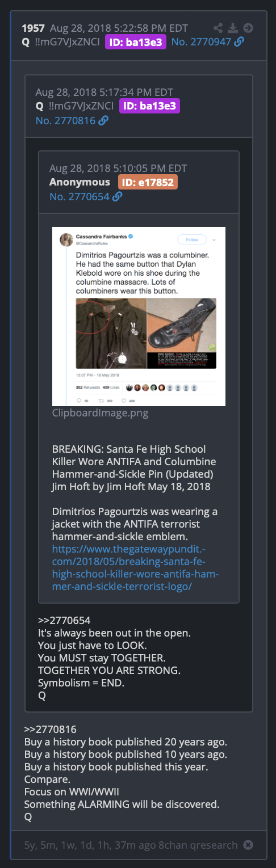276x868 pixels.
Task: Click the nested purple ID: ba13e3 badge
Action: [x=149, y=106]
